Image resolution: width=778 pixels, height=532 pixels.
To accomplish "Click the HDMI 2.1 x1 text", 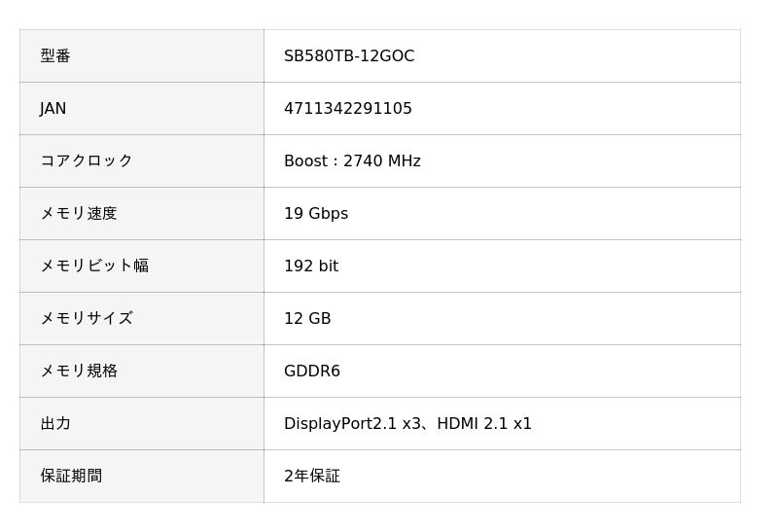I will pos(484,424).
